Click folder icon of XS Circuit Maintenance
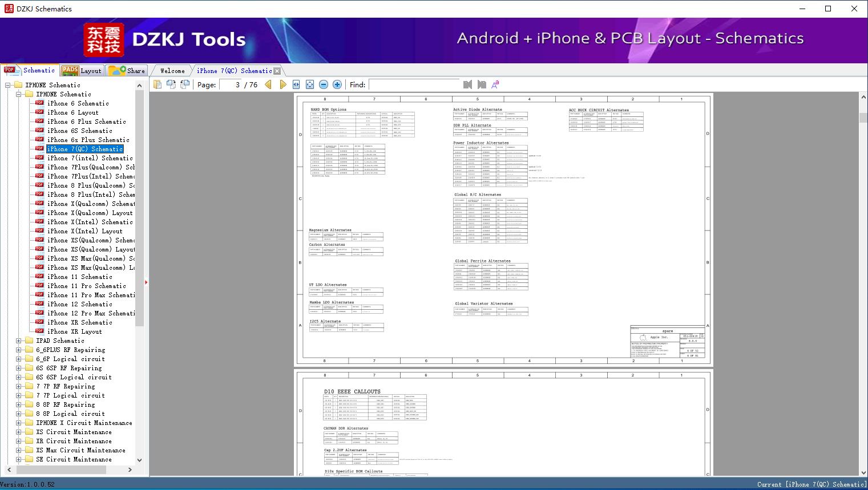This screenshot has width=868, height=490. pos(30,432)
